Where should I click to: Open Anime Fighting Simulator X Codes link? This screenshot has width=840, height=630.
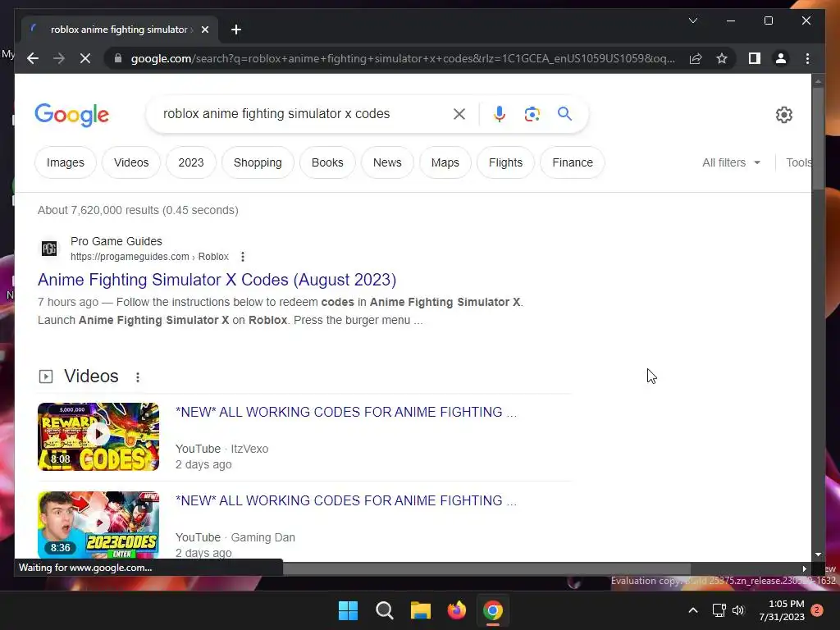(217, 280)
